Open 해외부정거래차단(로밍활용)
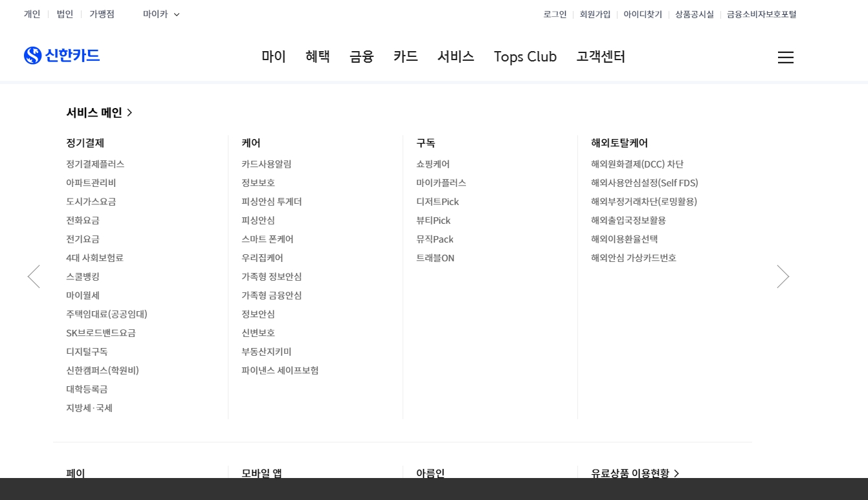 [x=644, y=202]
